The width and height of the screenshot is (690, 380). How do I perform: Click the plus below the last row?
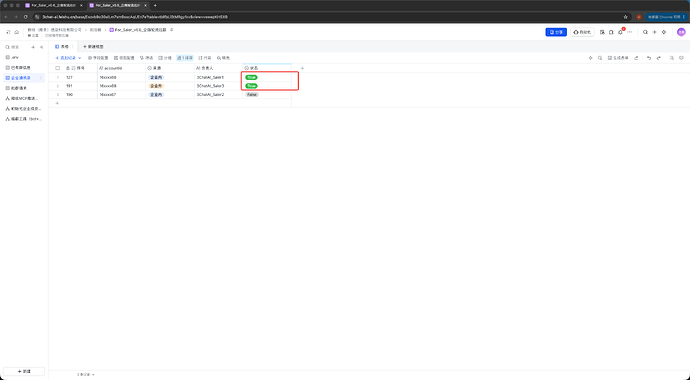pos(57,103)
